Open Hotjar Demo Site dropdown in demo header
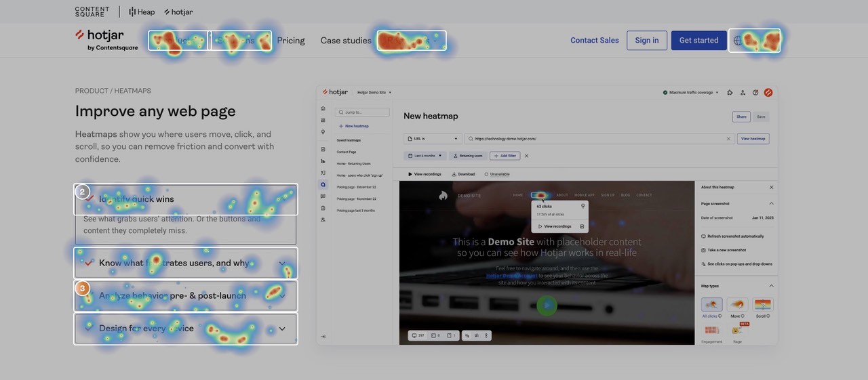 375,92
